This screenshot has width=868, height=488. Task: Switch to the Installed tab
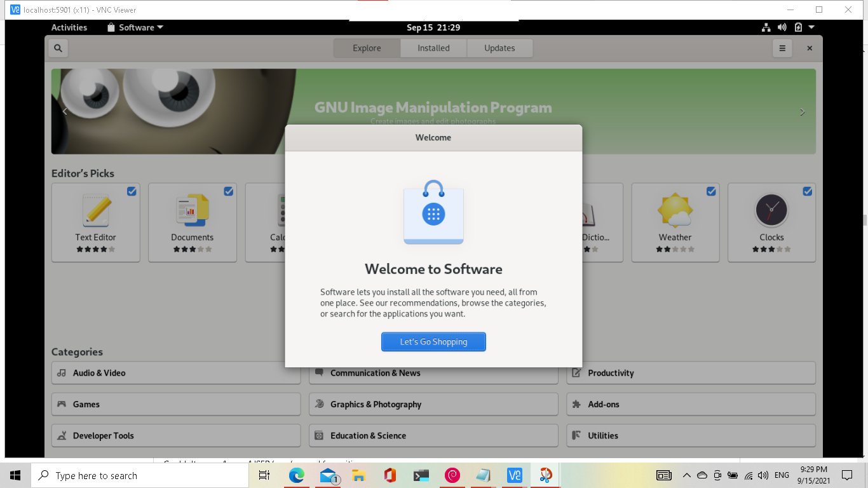tap(433, 48)
